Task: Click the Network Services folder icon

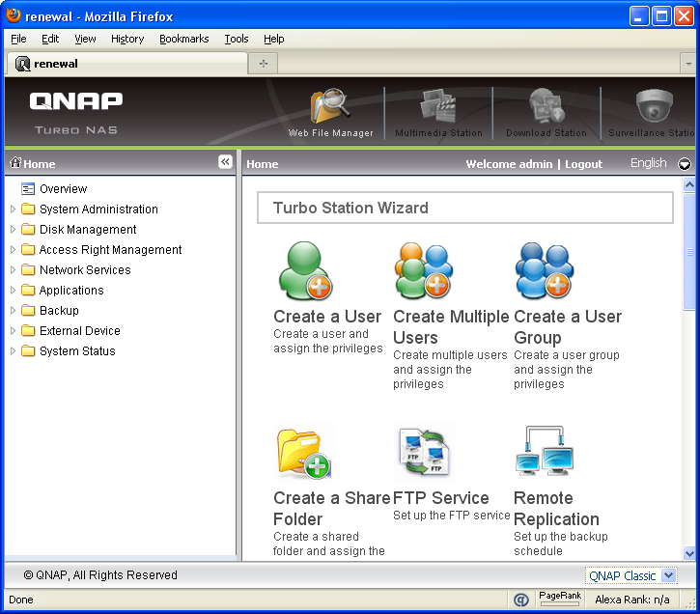Action: click(x=28, y=270)
